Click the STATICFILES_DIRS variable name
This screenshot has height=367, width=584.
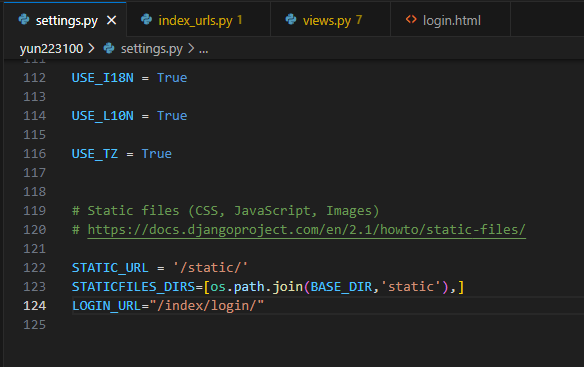click(133, 287)
